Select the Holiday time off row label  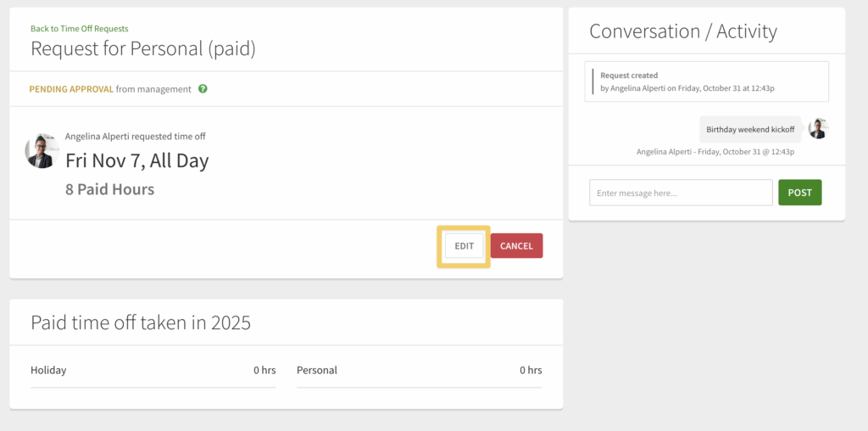pos(48,370)
